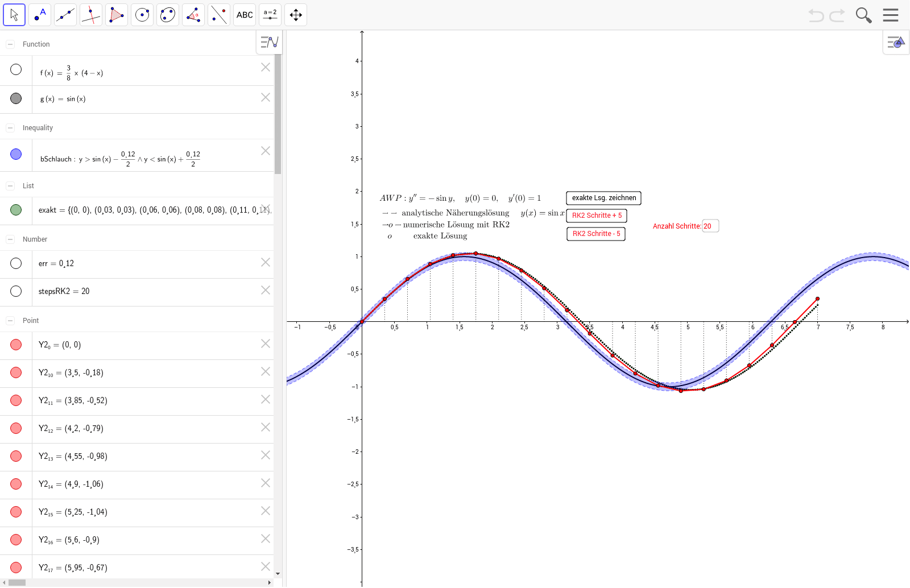The image size is (910, 588).
Task: Select the exakt list definition text
Action: pos(155,210)
